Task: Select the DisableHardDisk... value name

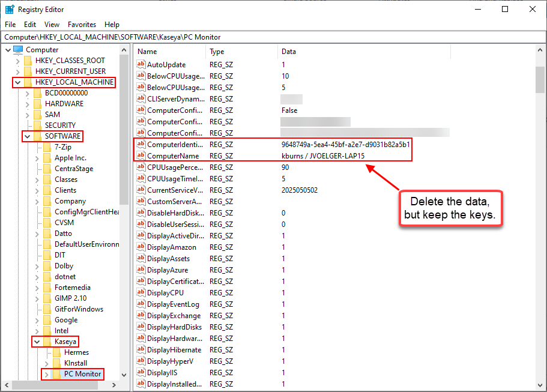Action: click(175, 213)
